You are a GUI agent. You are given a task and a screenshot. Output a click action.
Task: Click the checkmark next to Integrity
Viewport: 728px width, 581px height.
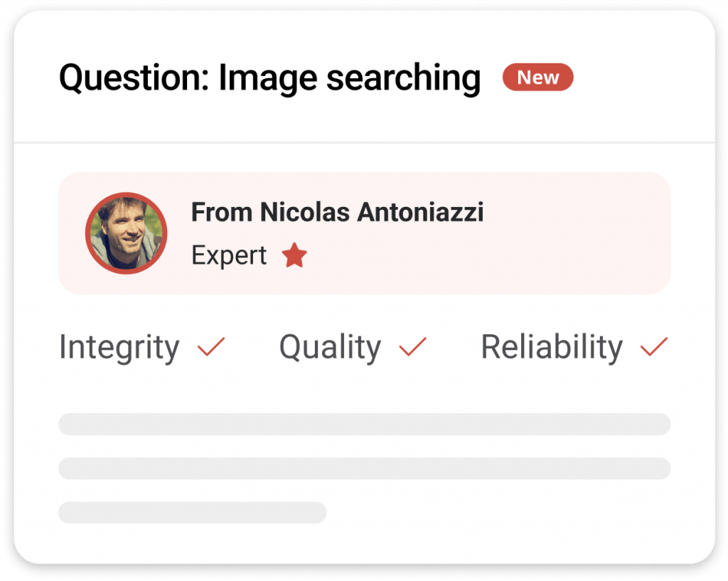[211, 347]
